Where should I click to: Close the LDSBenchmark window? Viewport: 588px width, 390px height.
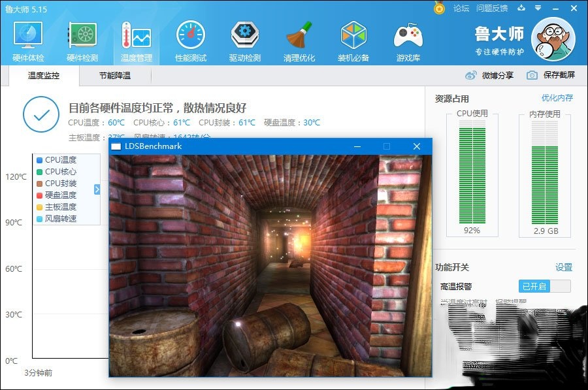click(x=417, y=146)
